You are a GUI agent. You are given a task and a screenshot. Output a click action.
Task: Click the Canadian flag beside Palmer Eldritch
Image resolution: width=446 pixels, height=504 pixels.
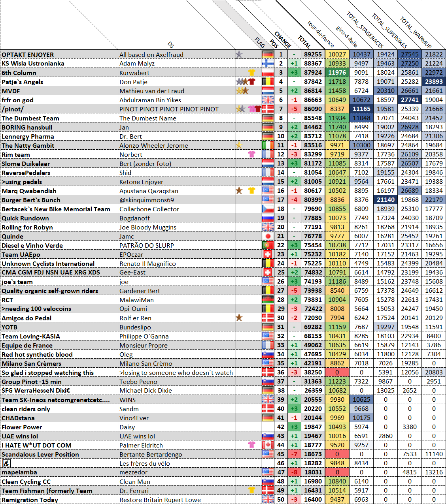click(268, 445)
